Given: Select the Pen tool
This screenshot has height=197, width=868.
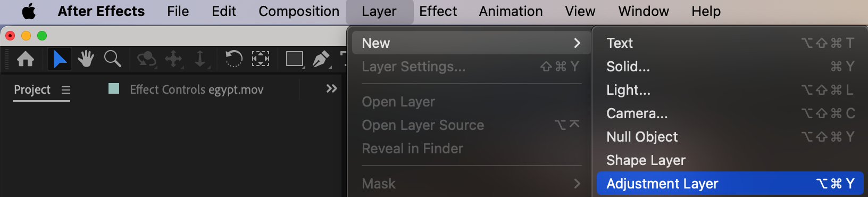Looking at the screenshot, I should tap(321, 59).
